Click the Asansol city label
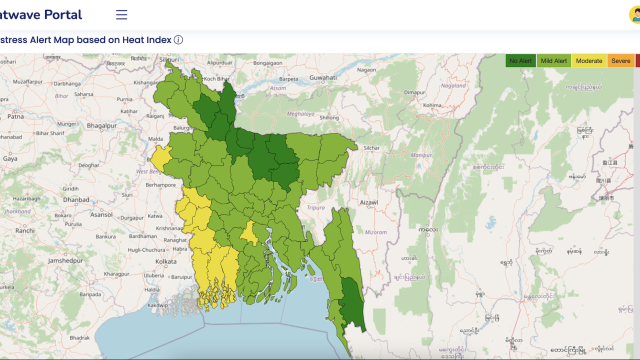The image size is (640, 360). pos(101,215)
